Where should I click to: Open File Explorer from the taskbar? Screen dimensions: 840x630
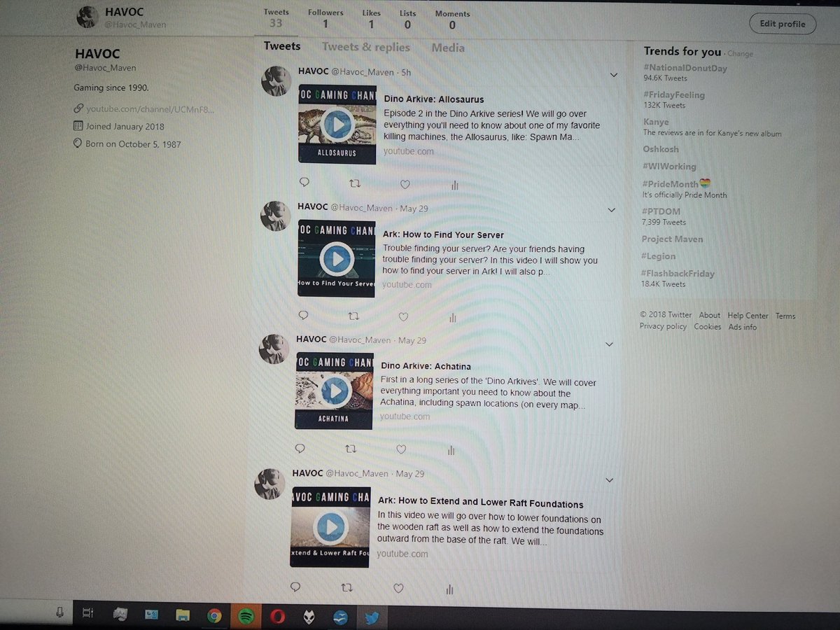tap(183, 615)
